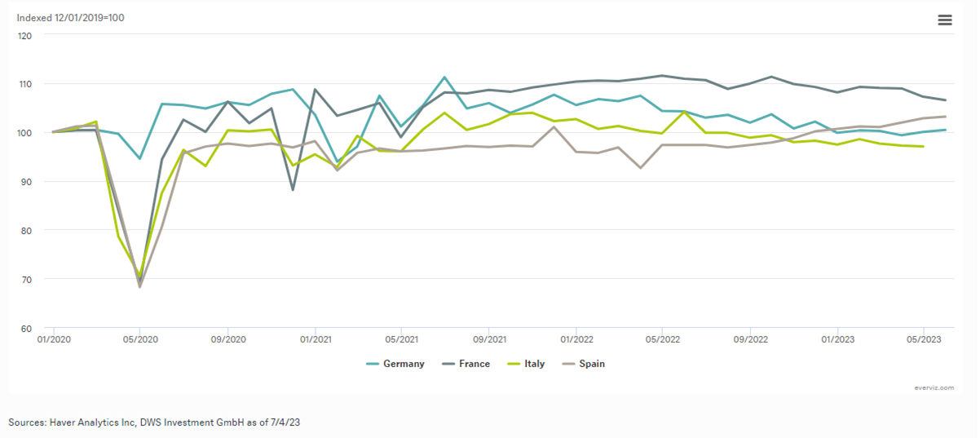
Task: Click the teal Germany legend line symbol
Action: [373, 364]
